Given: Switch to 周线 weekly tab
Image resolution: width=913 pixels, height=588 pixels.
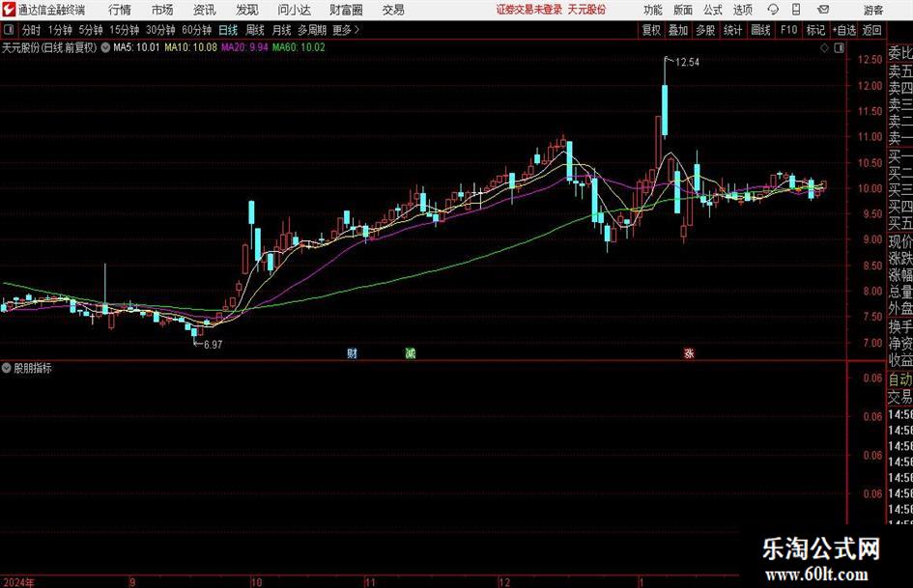Looking at the screenshot, I should tap(255, 30).
